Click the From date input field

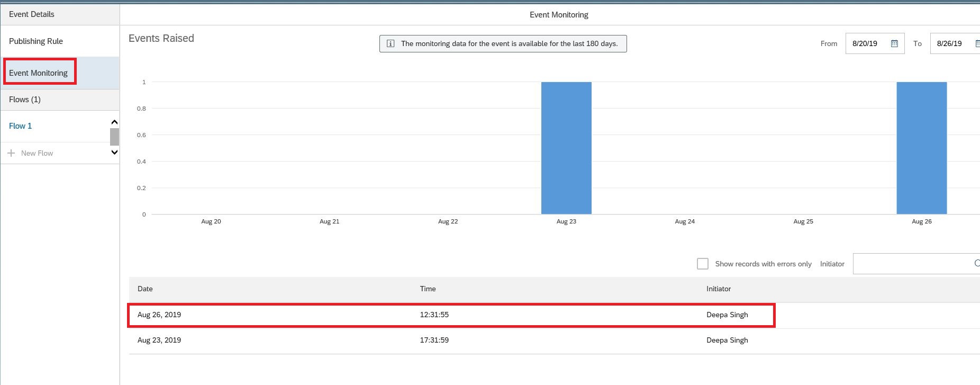tap(875, 43)
